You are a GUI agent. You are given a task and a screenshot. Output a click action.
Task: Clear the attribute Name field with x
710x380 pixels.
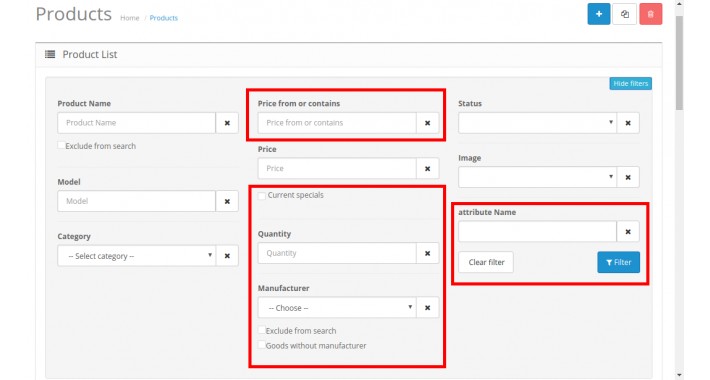pyautogui.click(x=628, y=231)
